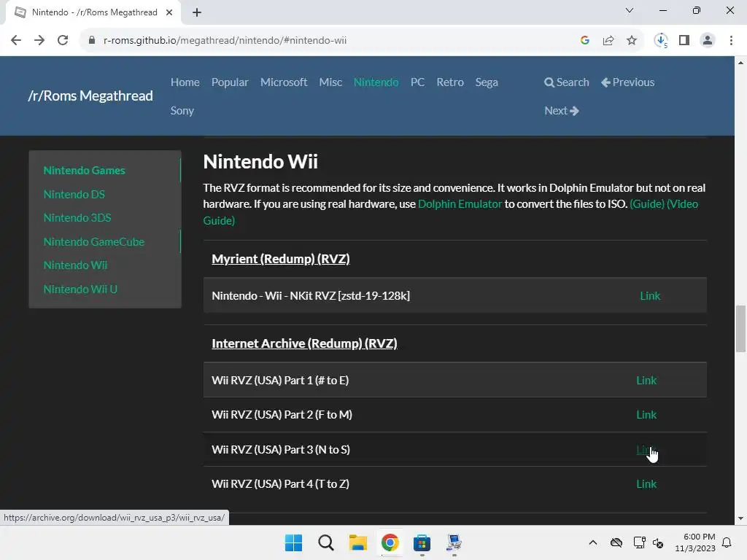Click the computer app icon on taskbar

[454, 542]
